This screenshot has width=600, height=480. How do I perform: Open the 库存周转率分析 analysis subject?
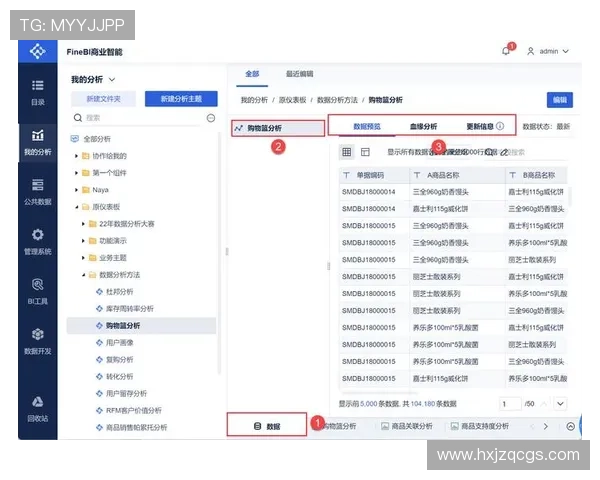click(130, 309)
